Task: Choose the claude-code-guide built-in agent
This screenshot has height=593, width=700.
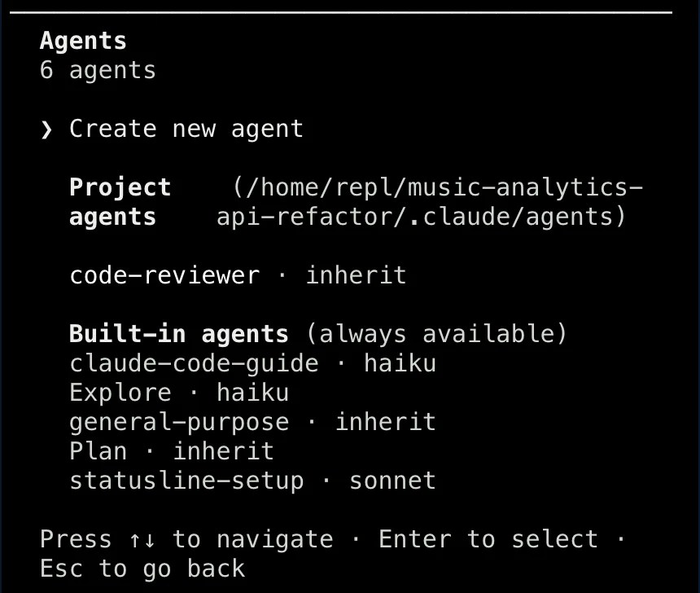Action: pyautogui.click(x=252, y=363)
